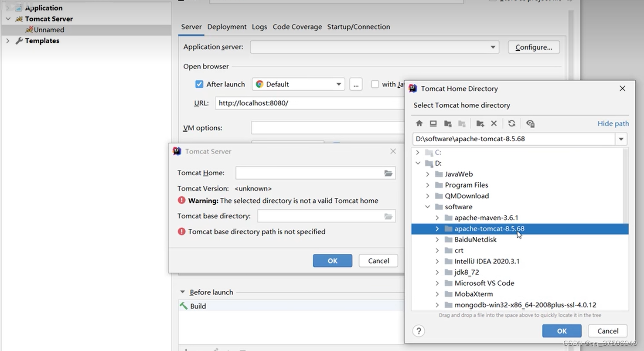Viewport: 644px width, 351px height.
Task: Switch to Logs tab
Action: 259,27
